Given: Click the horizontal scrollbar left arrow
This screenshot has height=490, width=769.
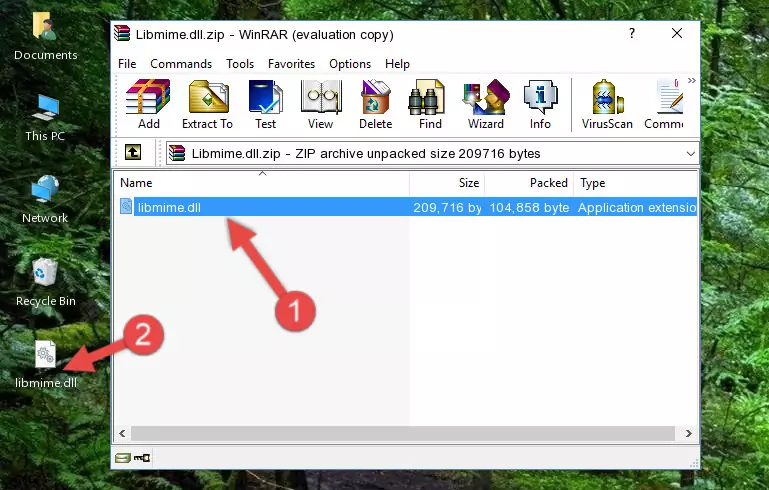Looking at the screenshot, I should tap(123, 433).
